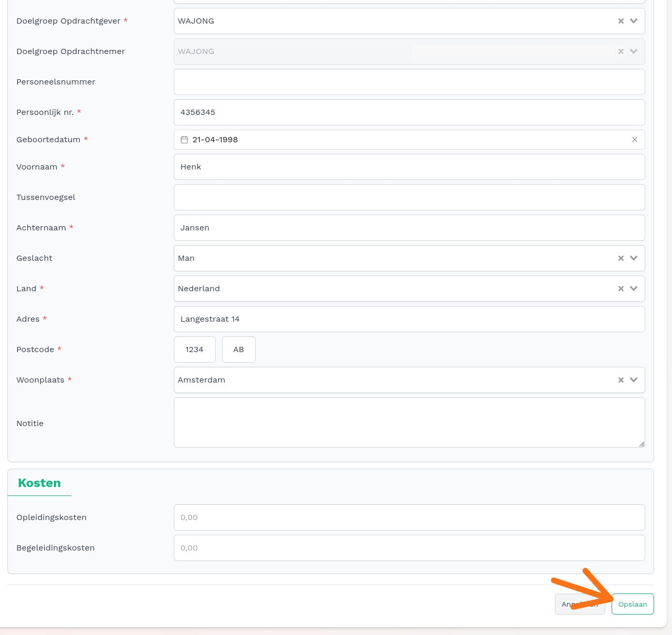This screenshot has height=635, width=672.
Task: Clear the Doelgroep Opdrachtgever selection
Action: point(621,21)
